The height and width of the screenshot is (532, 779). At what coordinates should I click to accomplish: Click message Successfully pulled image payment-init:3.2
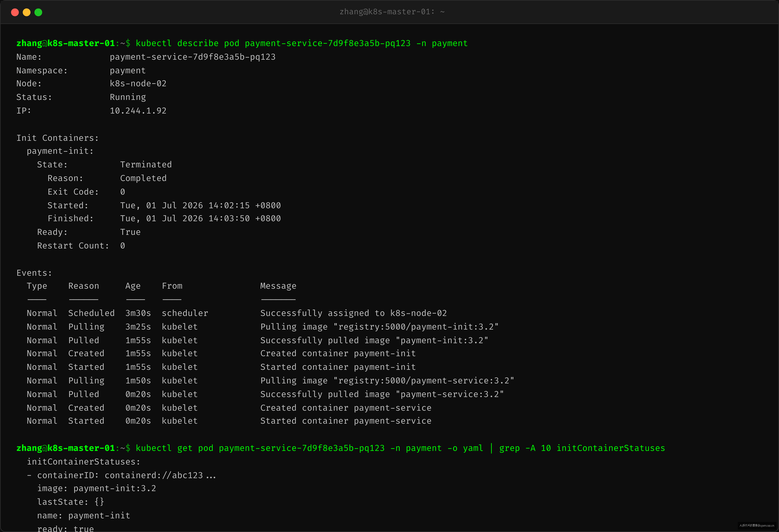374,340
